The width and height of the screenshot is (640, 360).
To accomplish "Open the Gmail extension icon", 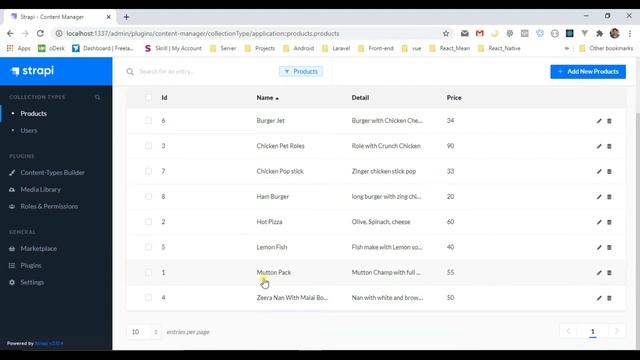I will (480, 33).
